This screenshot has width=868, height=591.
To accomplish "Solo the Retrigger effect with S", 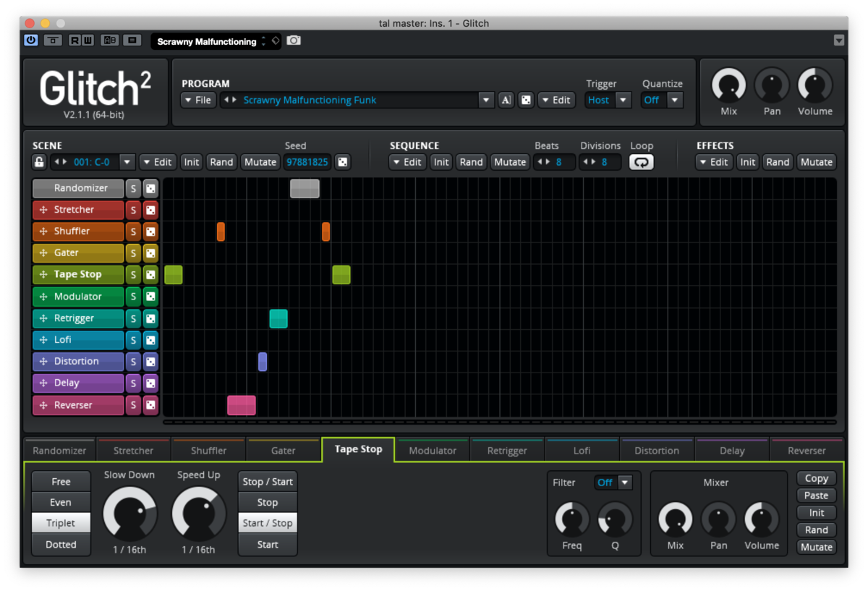I will pos(133,318).
